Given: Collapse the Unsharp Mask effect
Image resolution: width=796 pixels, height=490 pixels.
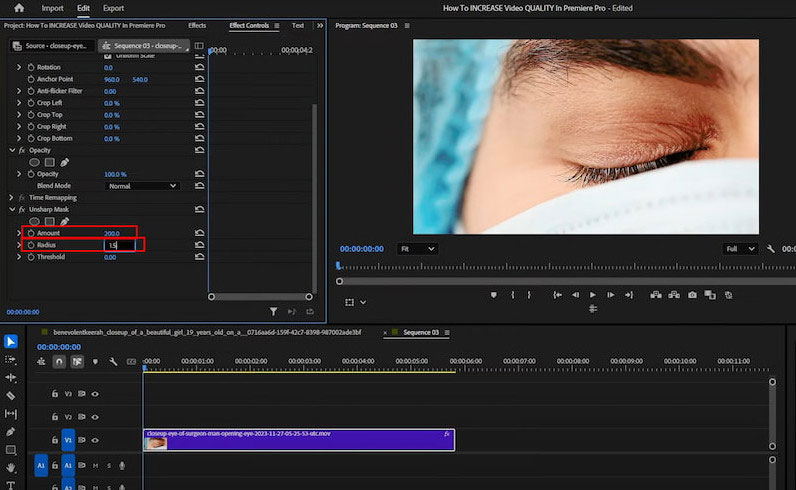Looking at the screenshot, I should (12, 210).
